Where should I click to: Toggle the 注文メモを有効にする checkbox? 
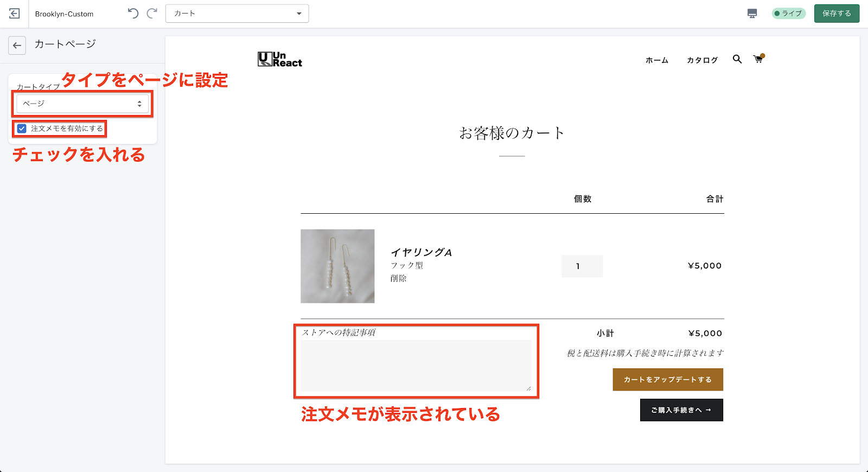[22, 129]
